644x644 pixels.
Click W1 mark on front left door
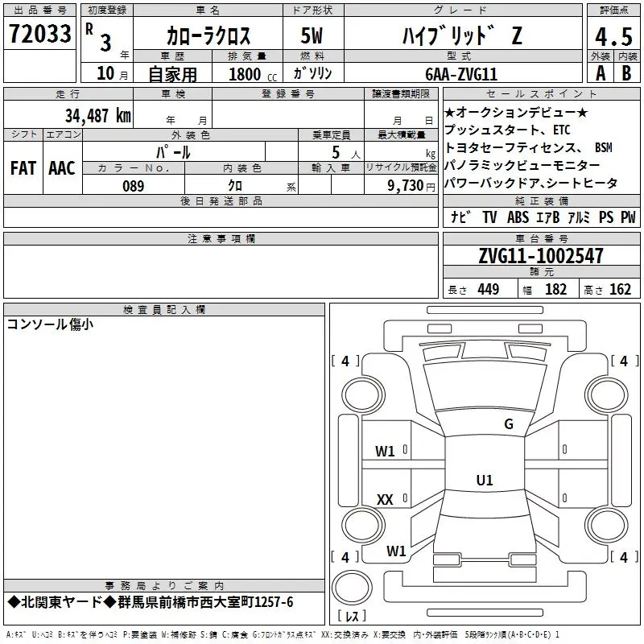(385, 452)
